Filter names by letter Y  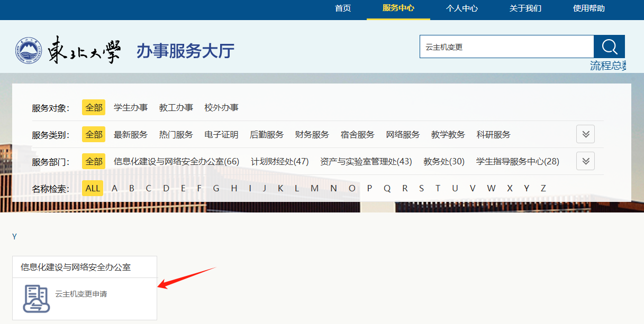526,189
